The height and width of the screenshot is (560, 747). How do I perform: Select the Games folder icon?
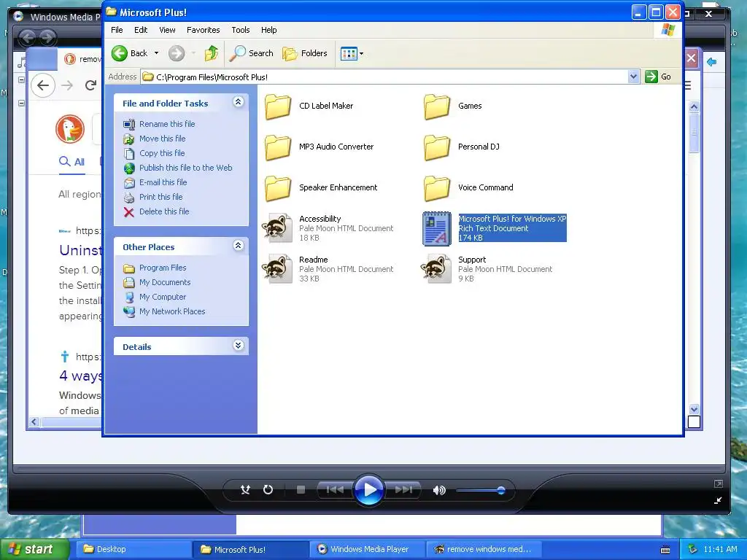437,106
